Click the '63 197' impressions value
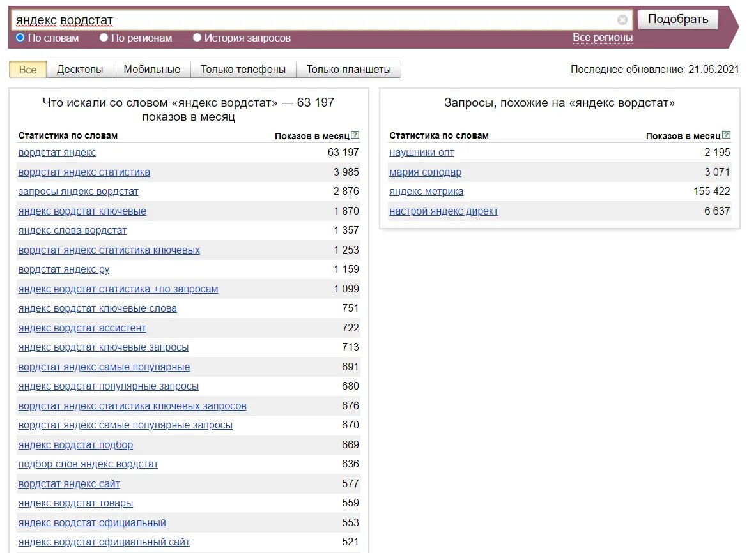Image resolution: width=756 pixels, height=553 pixels. click(343, 153)
